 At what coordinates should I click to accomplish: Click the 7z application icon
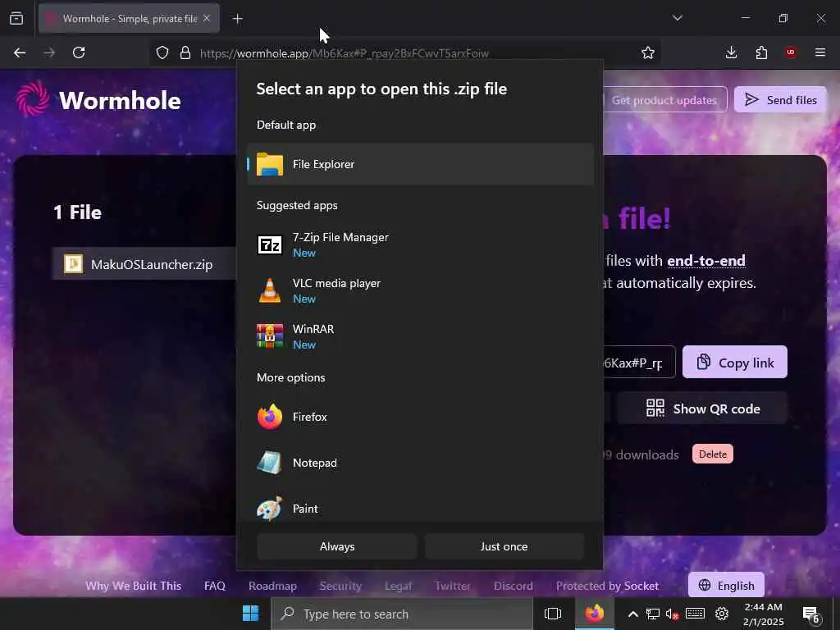click(x=269, y=244)
